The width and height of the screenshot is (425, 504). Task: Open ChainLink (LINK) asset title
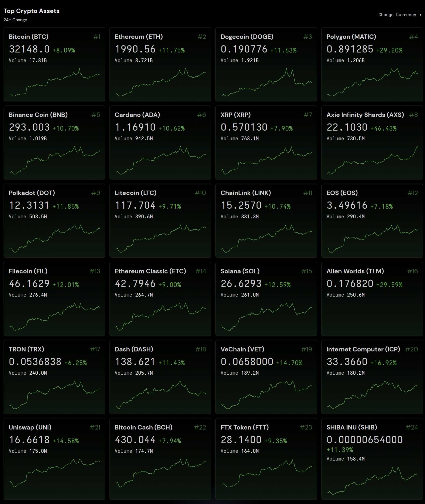(x=245, y=193)
